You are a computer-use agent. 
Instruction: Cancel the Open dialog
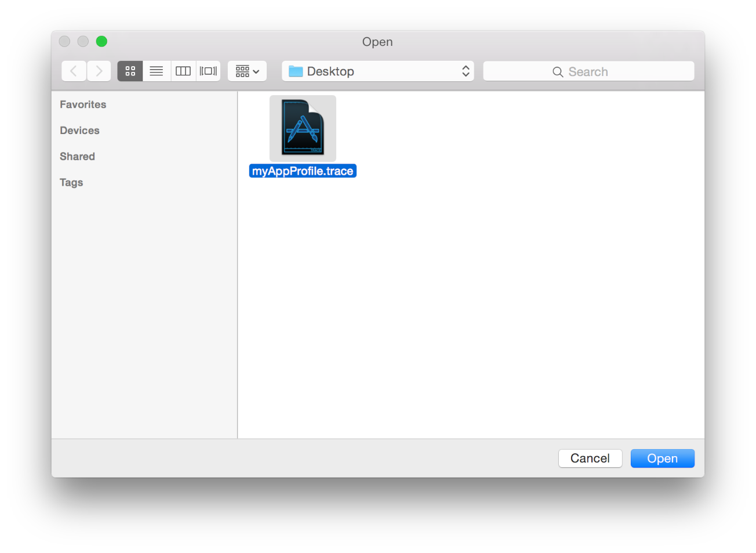click(590, 458)
